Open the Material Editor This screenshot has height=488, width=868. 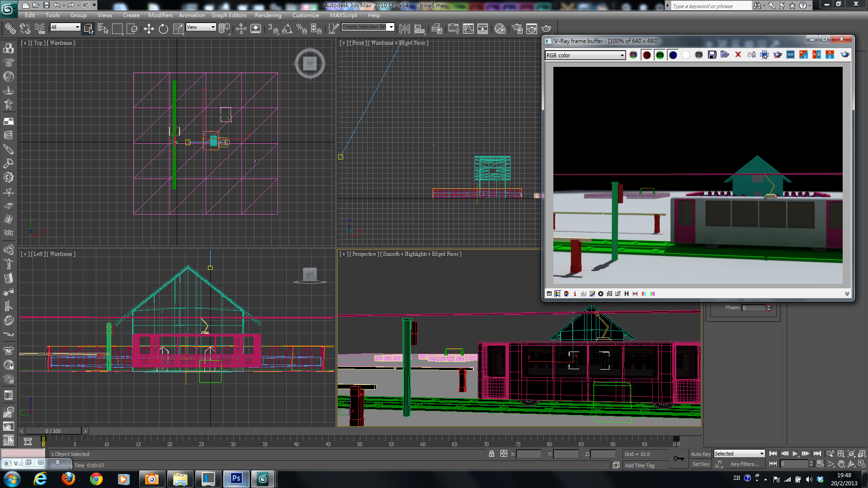(500, 29)
